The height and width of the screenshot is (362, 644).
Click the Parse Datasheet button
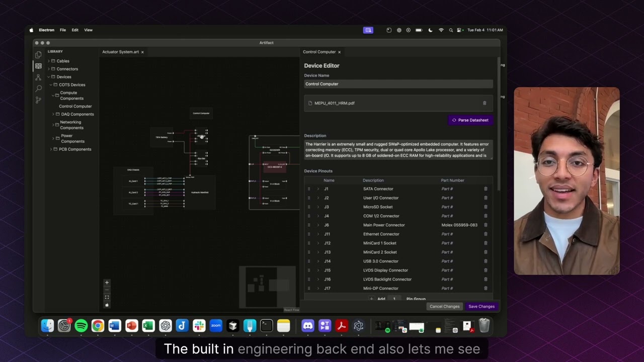point(470,120)
